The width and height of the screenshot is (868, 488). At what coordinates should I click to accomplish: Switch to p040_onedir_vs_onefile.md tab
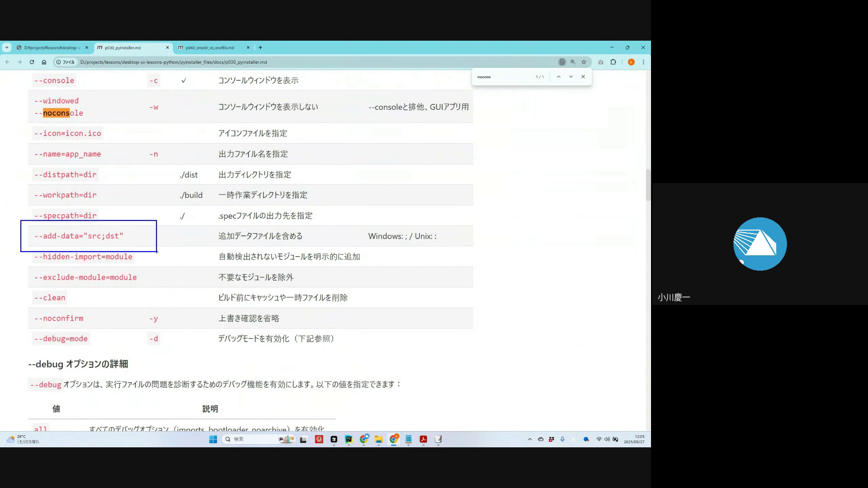210,47
